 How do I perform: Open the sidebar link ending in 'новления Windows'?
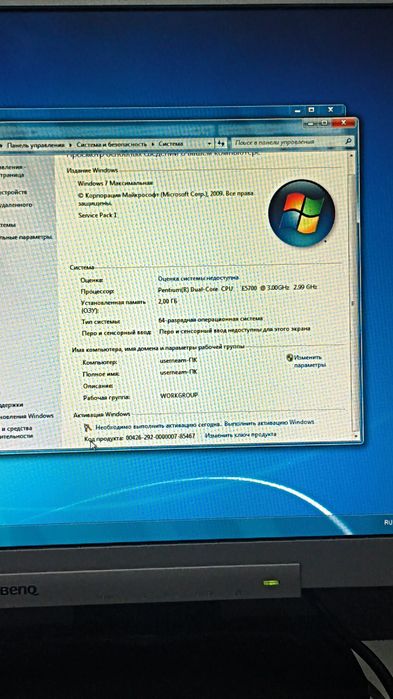(27, 416)
